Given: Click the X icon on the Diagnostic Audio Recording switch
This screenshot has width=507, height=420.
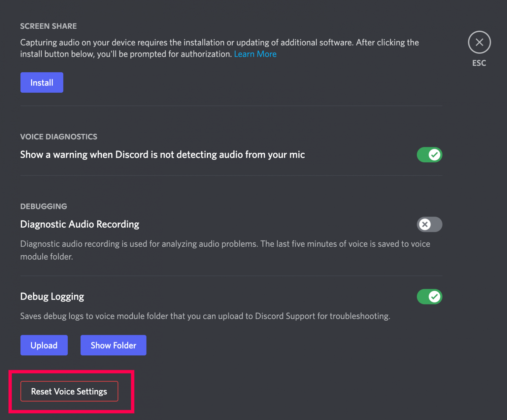Looking at the screenshot, I should (x=425, y=225).
